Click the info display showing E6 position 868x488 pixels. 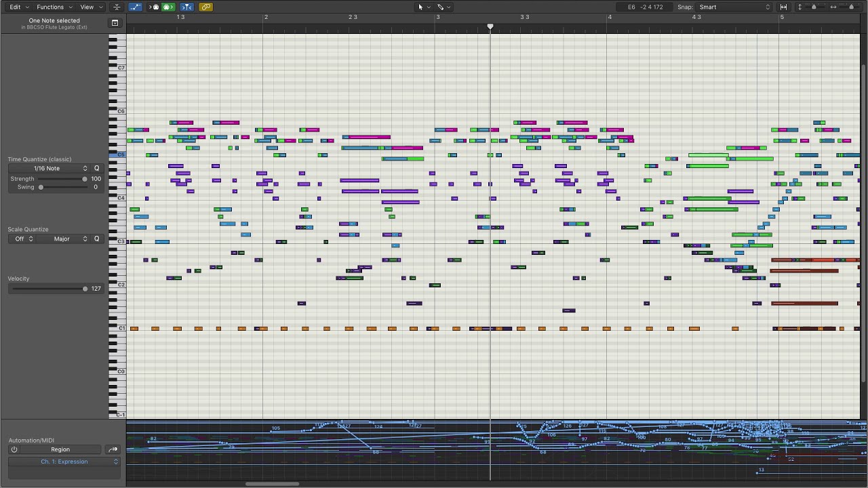pyautogui.click(x=645, y=7)
